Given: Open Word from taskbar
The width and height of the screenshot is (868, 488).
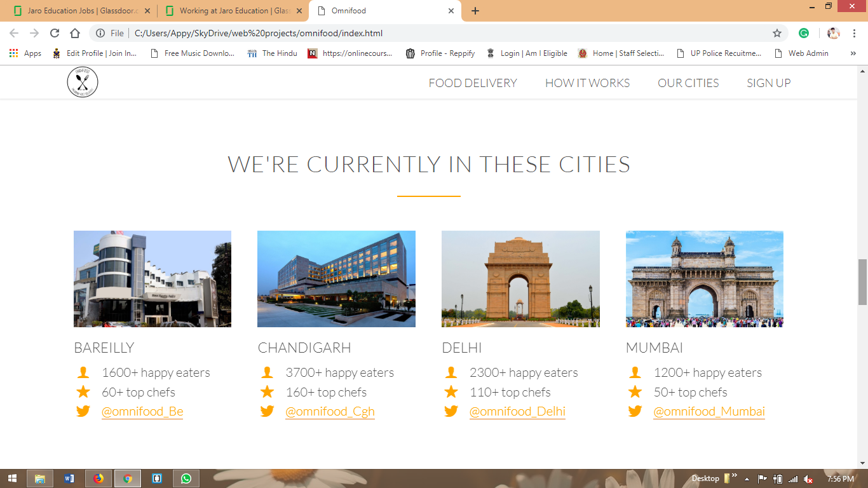Looking at the screenshot, I should click(x=69, y=478).
